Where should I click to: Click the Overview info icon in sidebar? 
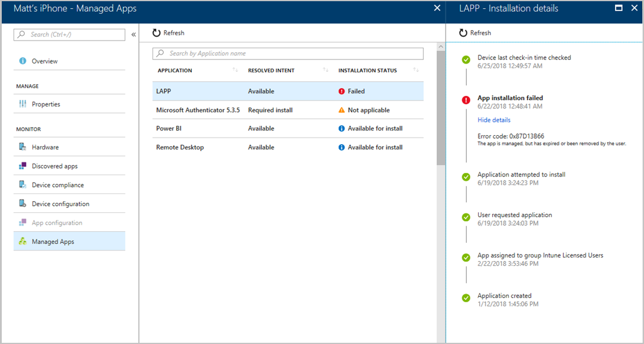23,61
